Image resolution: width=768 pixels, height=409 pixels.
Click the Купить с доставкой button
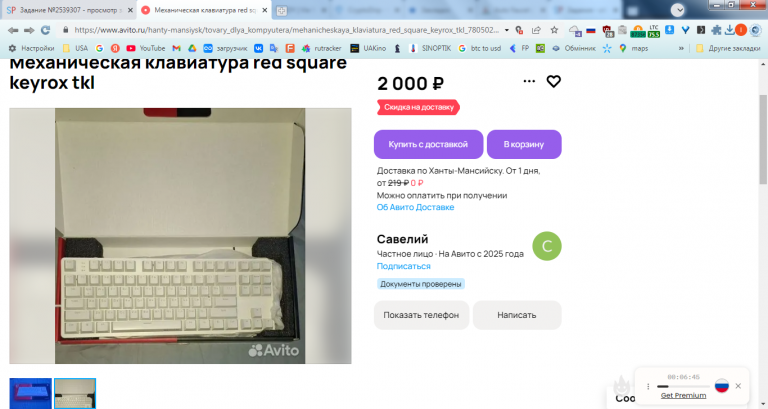pyautogui.click(x=429, y=144)
